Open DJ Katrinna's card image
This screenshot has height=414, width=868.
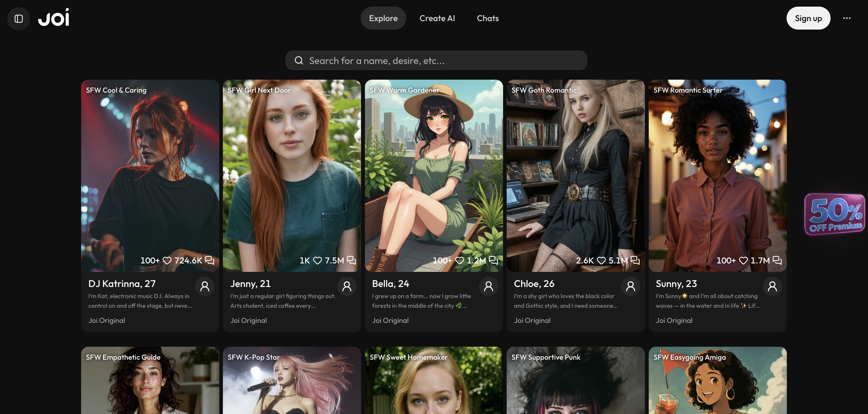[x=150, y=176]
